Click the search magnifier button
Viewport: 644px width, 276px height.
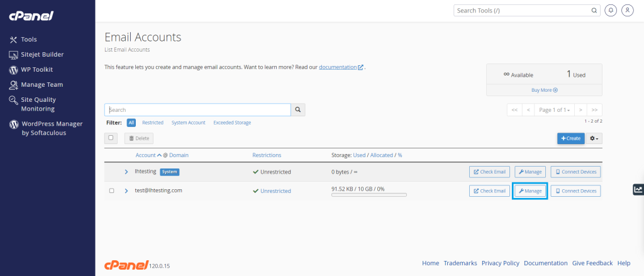pyautogui.click(x=298, y=110)
